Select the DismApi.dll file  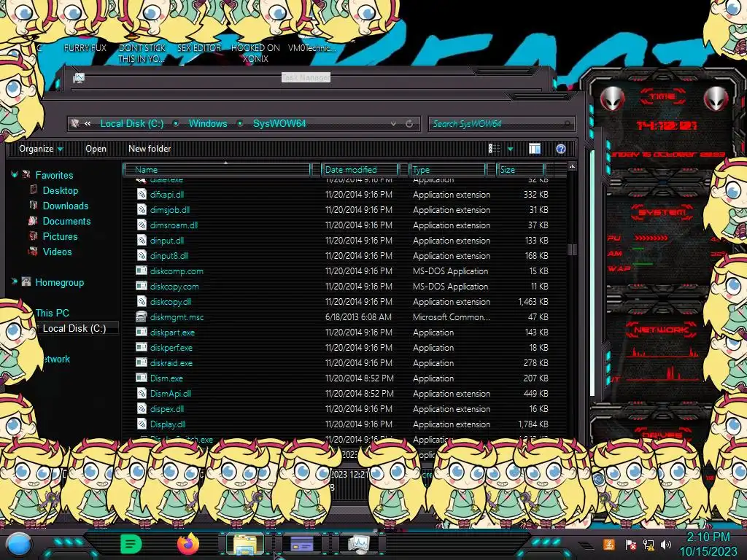171,393
